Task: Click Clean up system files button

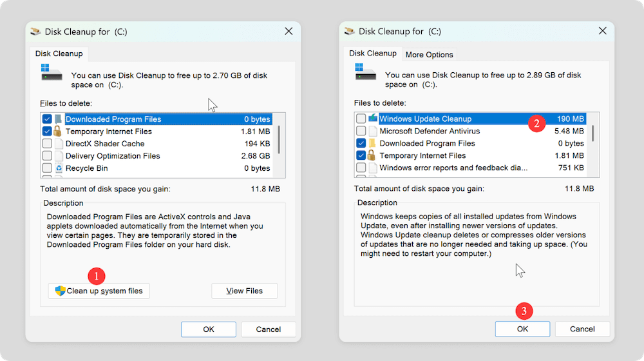Action: click(x=99, y=291)
